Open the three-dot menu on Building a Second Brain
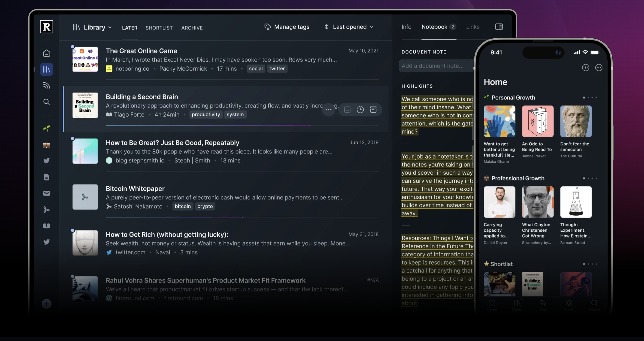644x341 pixels. click(328, 110)
